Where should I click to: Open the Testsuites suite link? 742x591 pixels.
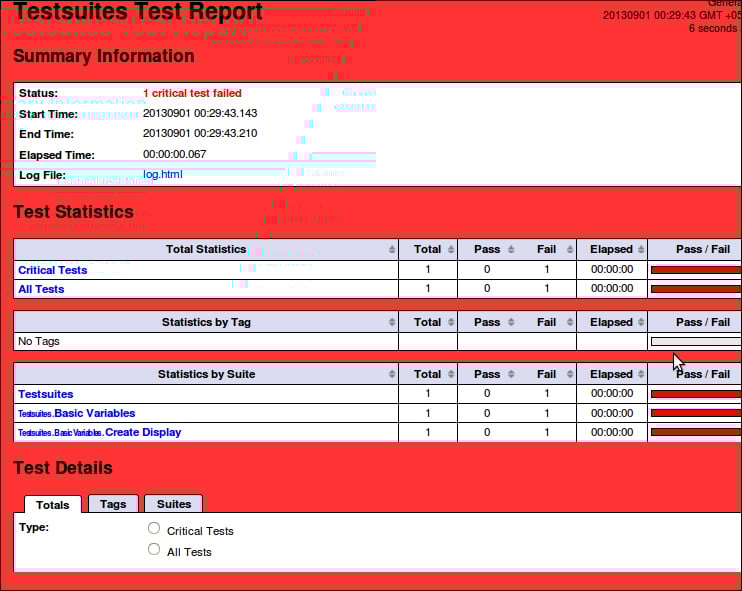tap(45, 394)
